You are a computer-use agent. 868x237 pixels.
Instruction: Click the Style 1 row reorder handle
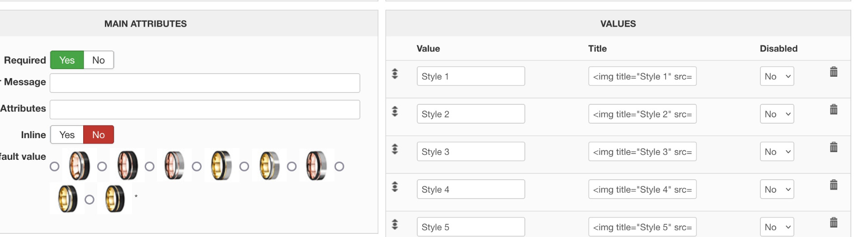395,74
